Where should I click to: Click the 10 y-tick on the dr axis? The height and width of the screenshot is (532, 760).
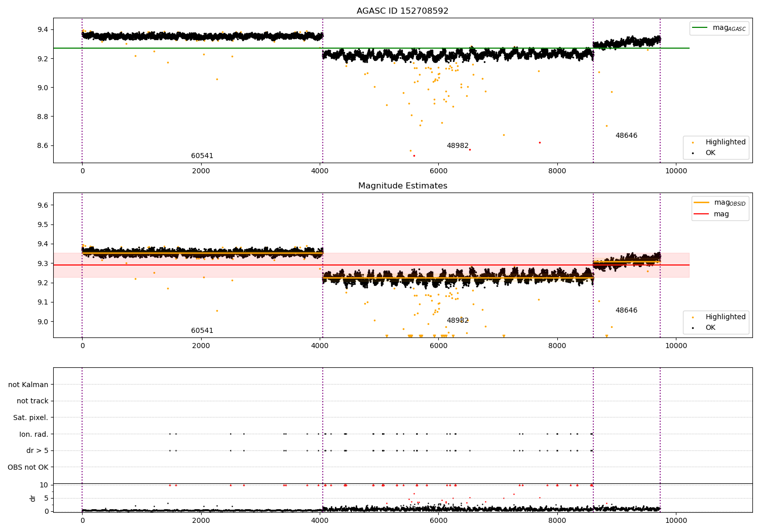[x=44, y=485]
